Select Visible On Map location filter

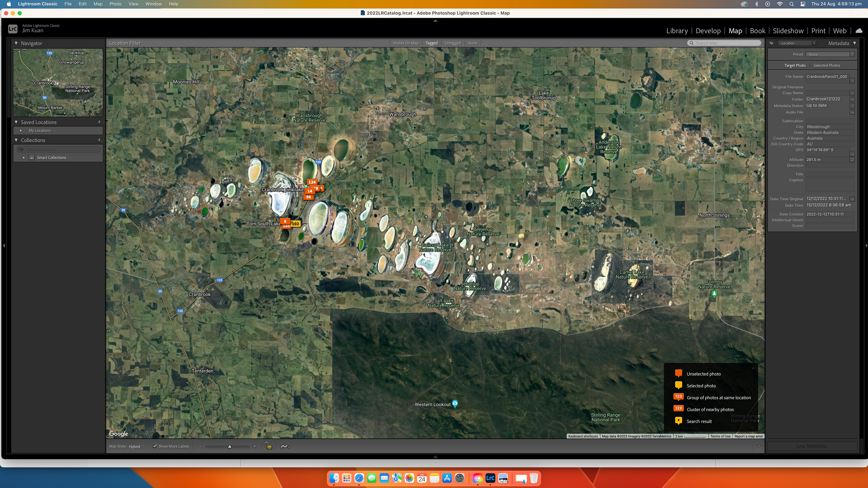pyautogui.click(x=406, y=43)
